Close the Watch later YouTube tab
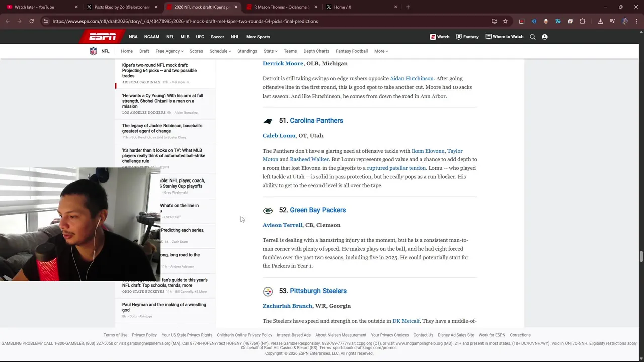 (x=76, y=7)
